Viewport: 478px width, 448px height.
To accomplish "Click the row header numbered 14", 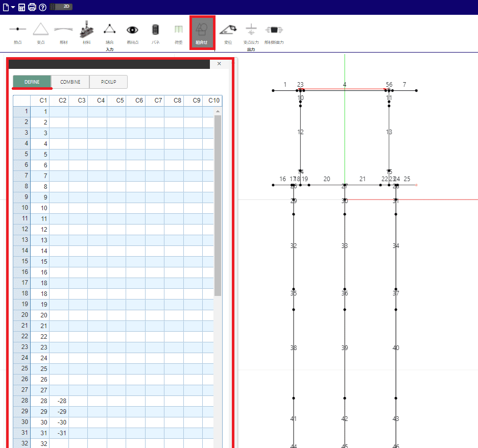I will coord(21,251).
